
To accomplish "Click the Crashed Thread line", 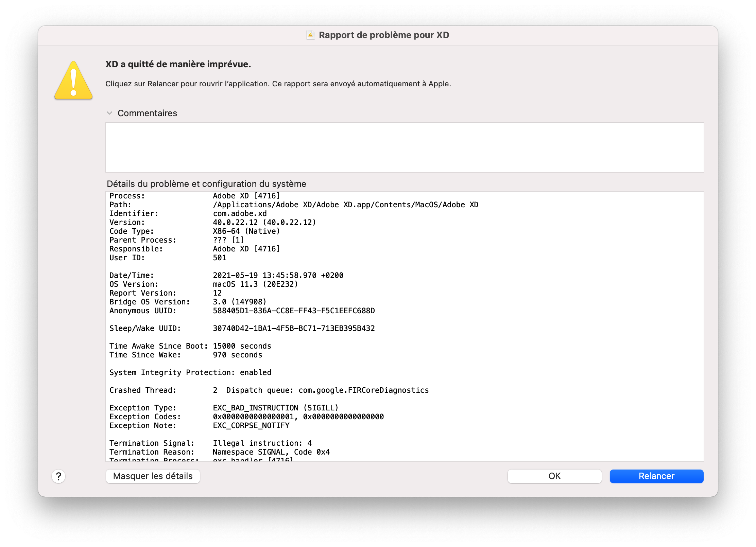I will [x=269, y=390].
